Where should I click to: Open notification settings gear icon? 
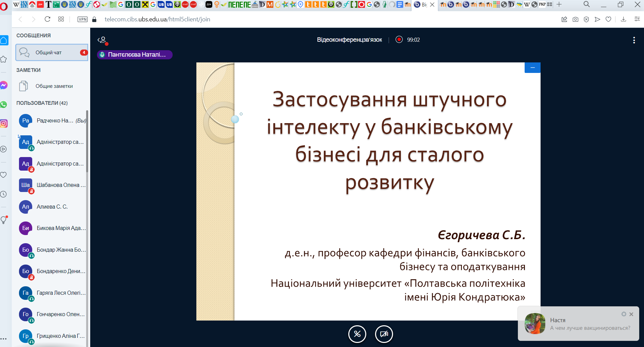624,314
